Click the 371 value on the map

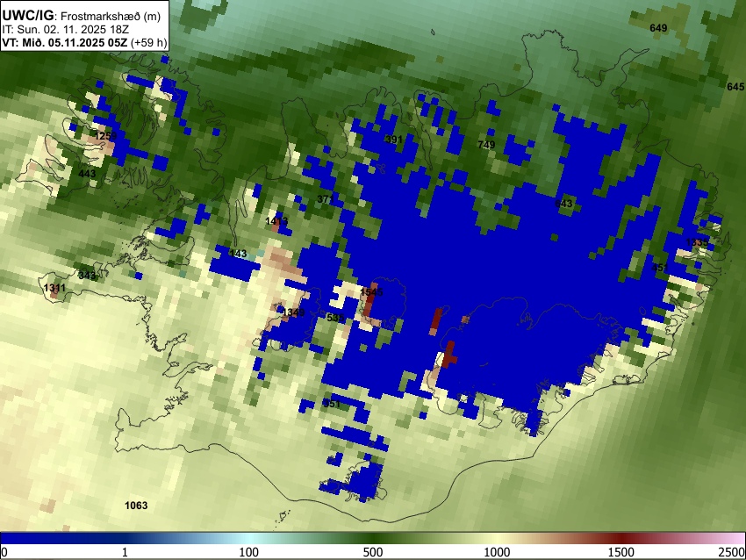tap(326, 199)
